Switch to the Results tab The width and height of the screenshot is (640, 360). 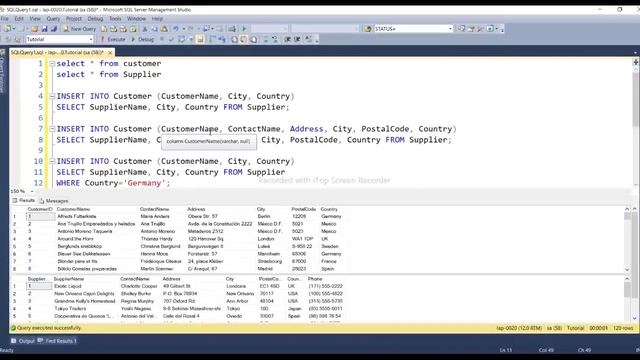pyautogui.click(x=24, y=201)
